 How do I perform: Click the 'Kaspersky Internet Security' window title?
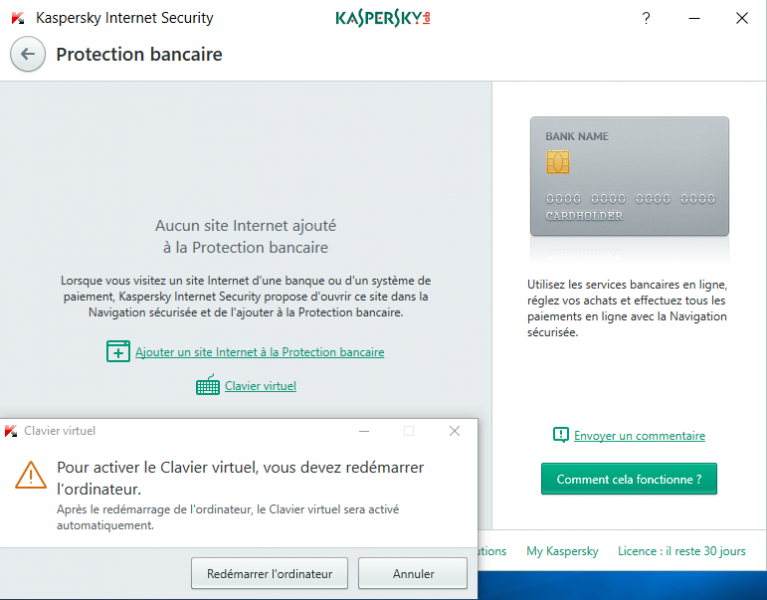click(x=125, y=18)
